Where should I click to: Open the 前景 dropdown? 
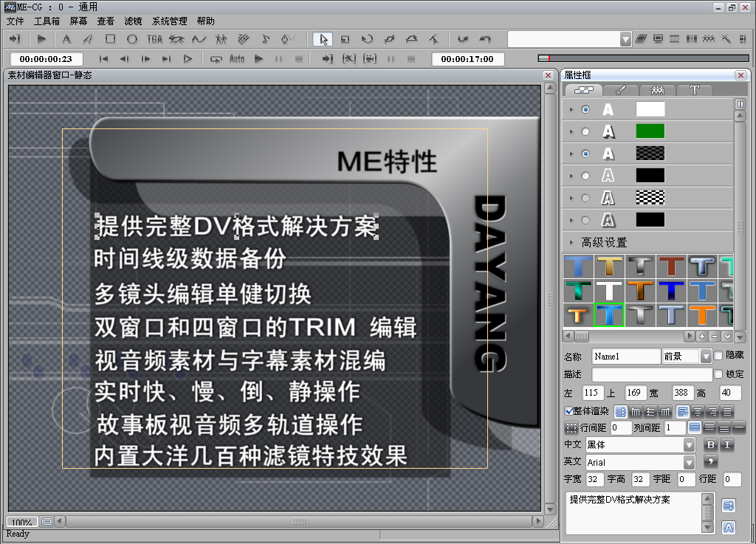(706, 356)
